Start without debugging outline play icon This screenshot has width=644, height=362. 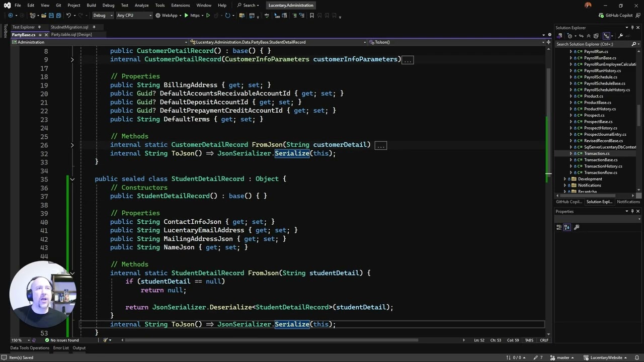pyautogui.click(x=208, y=16)
